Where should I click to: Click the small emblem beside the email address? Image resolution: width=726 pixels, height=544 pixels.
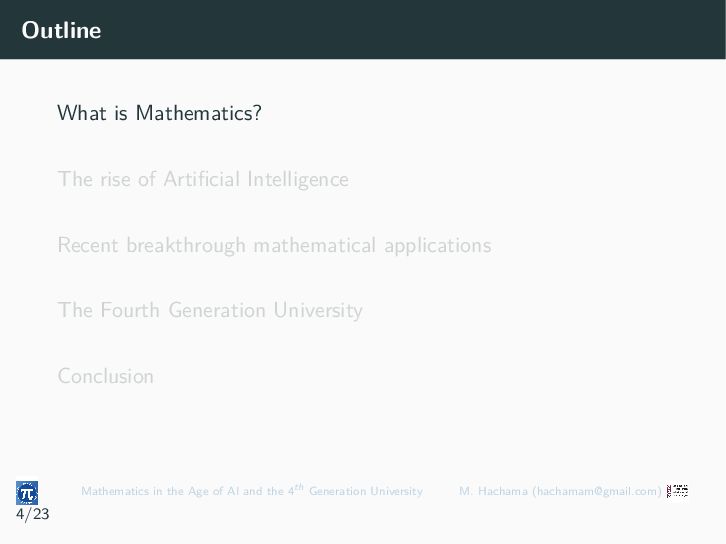(x=677, y=491)
